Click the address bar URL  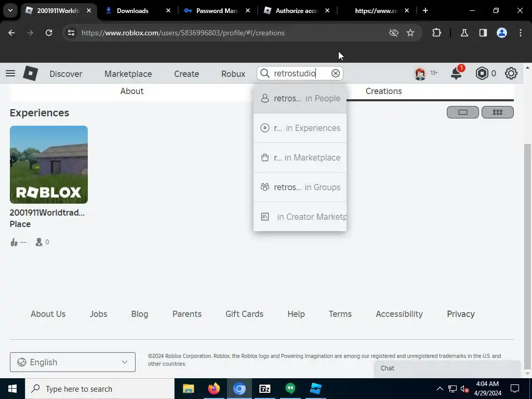pyautogui.click(x=183, y=33)
